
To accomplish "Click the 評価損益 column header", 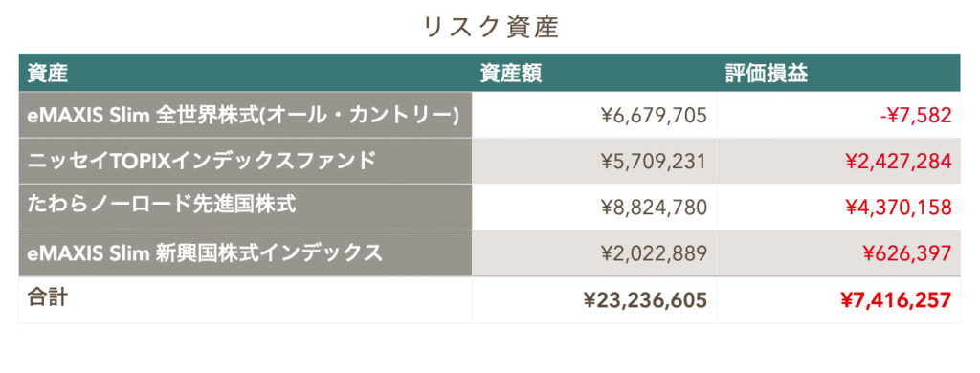I will pyautogui.click(x=838, y=73).
